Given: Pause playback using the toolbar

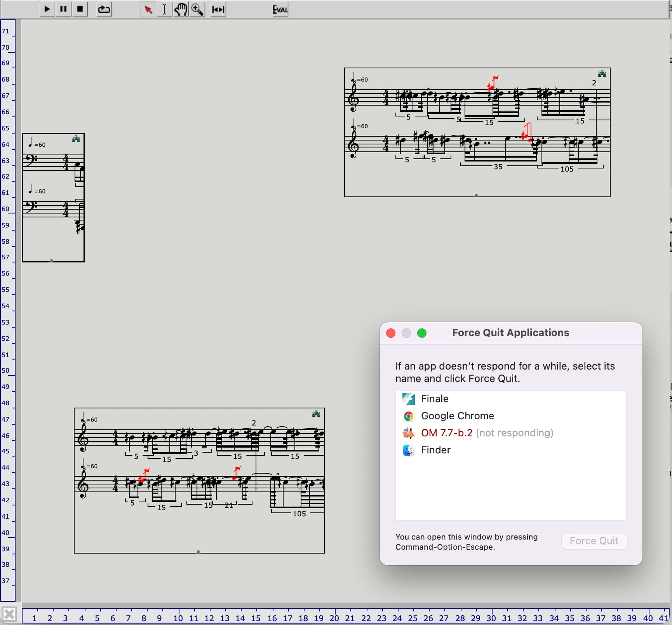Looking at the screenshot, I should [63, 9].
